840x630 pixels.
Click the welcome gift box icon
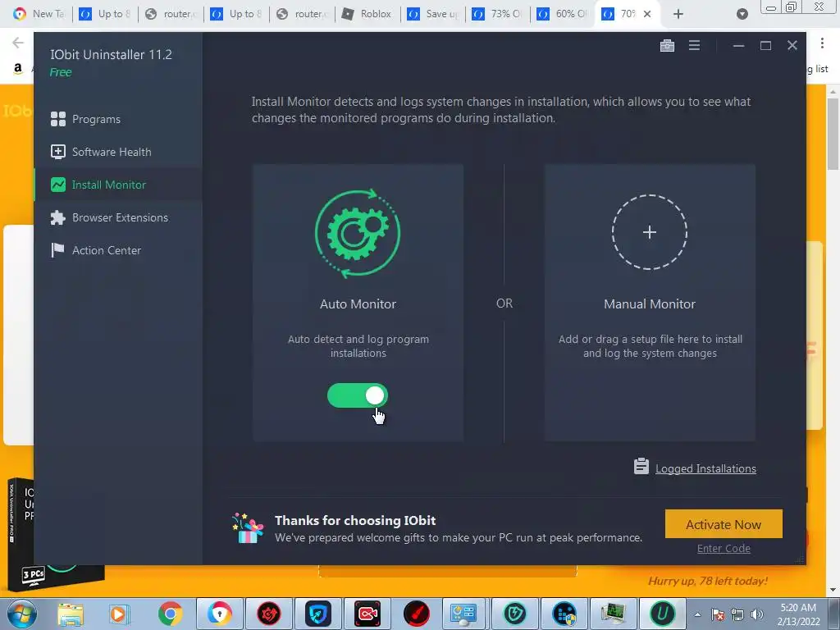248,528
